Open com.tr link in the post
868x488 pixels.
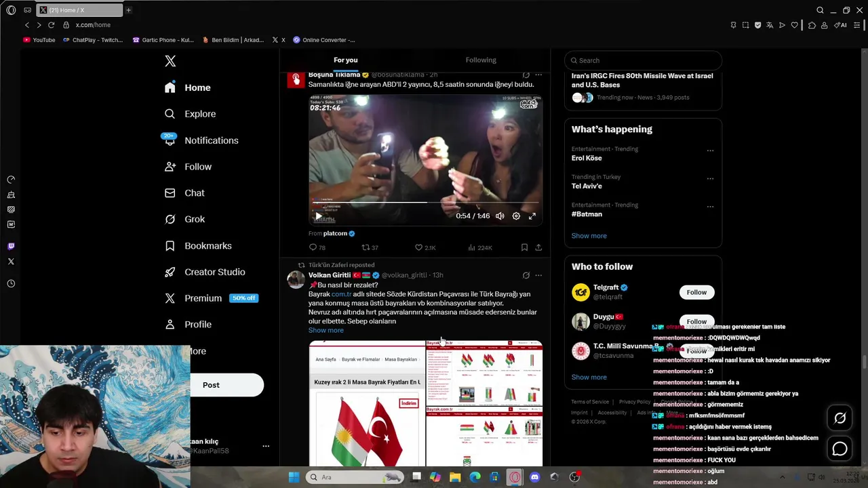click(x=341, y=294)
